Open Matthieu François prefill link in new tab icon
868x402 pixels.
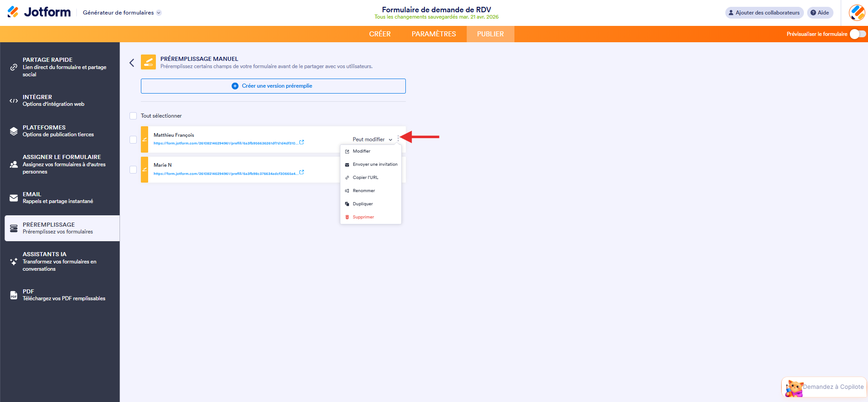302,142
